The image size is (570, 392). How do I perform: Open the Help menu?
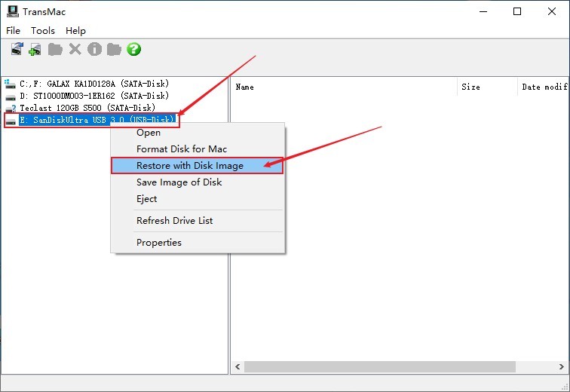coord(75,30)
